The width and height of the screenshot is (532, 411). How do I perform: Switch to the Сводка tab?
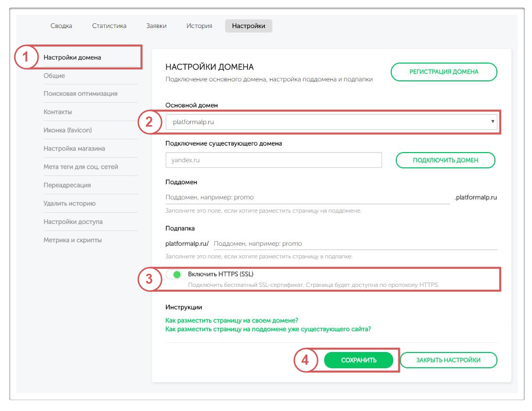pyautogui.click(x=61, y=26)
